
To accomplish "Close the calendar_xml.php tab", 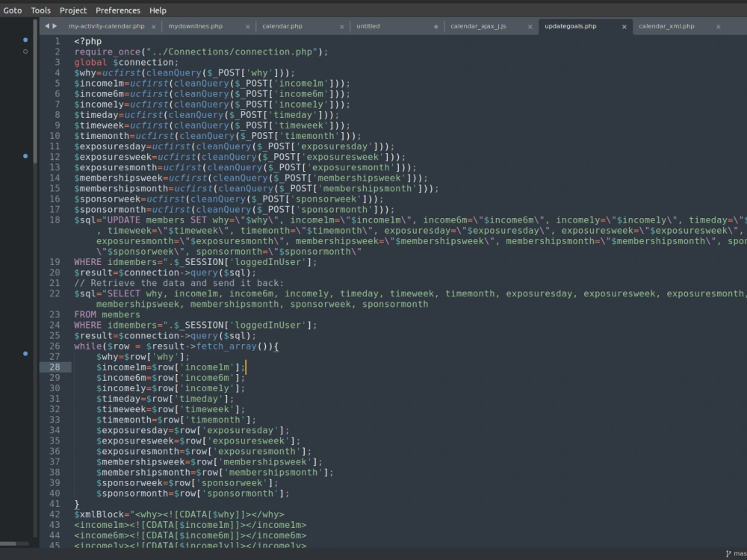I will click(x=718, y=27).
